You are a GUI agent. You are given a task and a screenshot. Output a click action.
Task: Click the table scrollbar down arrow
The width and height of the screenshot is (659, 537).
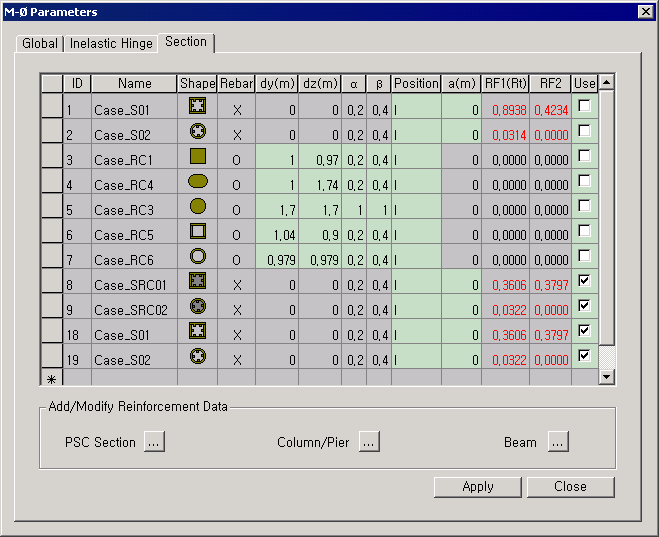point(606,376)
